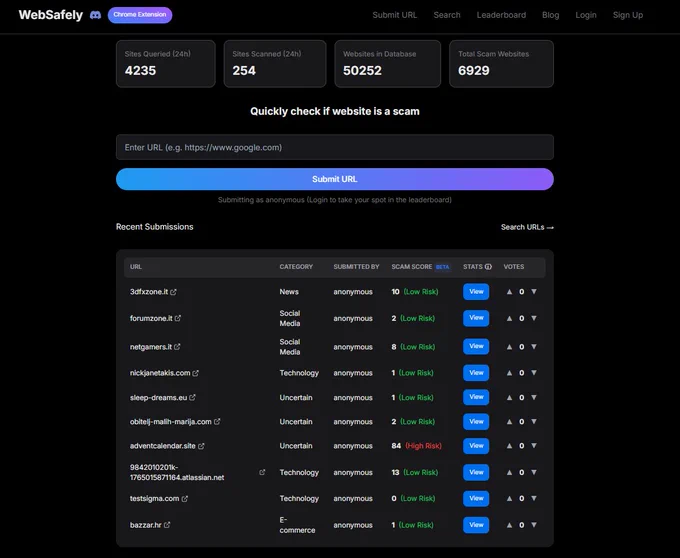View stats for the atlassian.net row
The width and height of the screenshot is (680, 558).
476,472
